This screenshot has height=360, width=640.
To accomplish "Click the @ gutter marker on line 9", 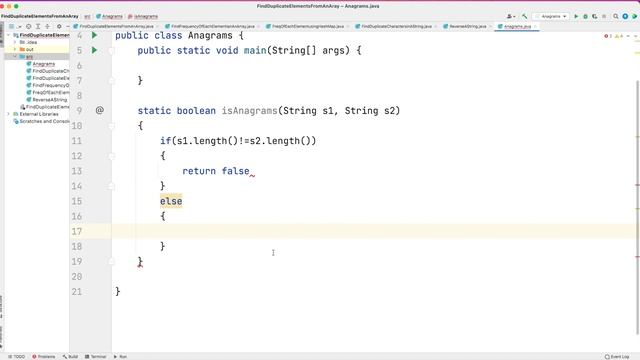I will click(x=100, y=110).
